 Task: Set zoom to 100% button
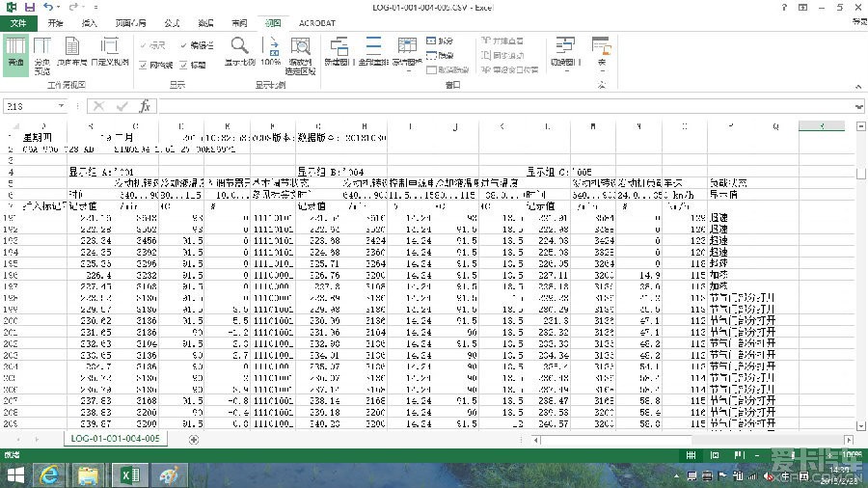pos(271,51)
